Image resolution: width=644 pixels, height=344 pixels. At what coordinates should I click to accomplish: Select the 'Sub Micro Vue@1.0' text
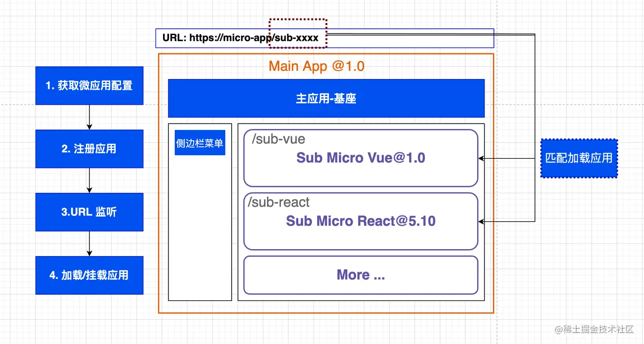tap(361, 158)
